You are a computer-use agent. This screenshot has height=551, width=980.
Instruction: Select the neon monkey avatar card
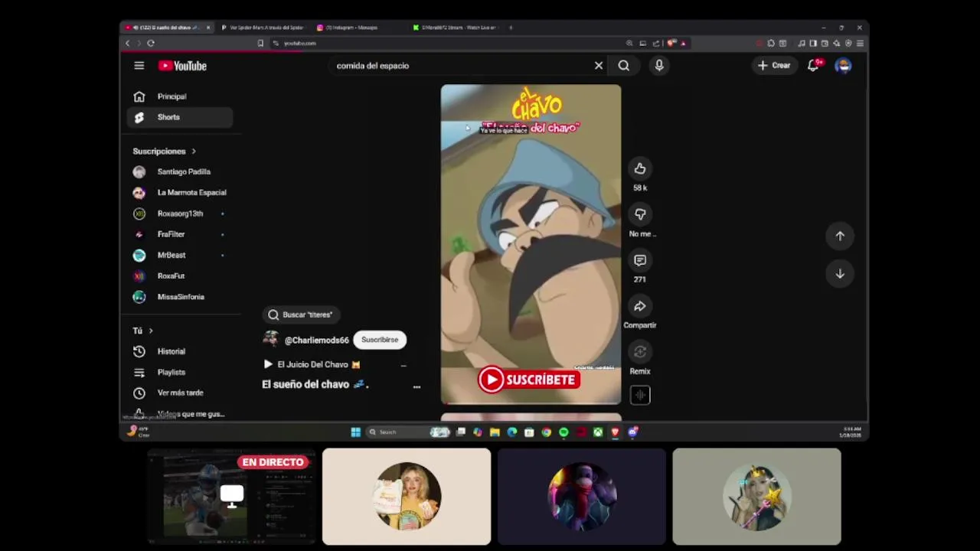click(582, 497)
